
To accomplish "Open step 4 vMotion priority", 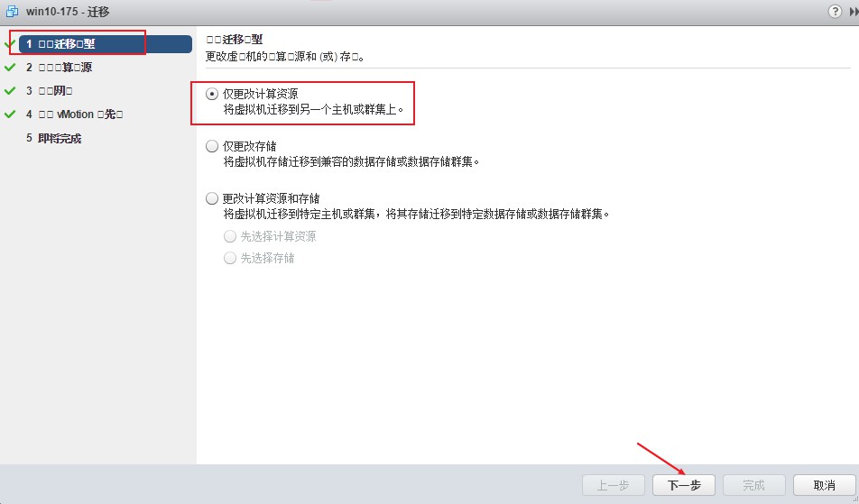I will [x=75, y=115].
